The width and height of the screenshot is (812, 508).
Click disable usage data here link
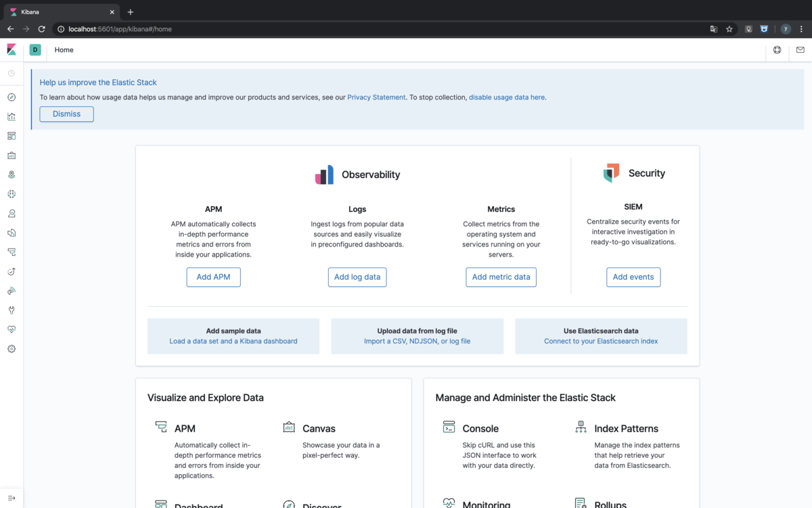507,98
